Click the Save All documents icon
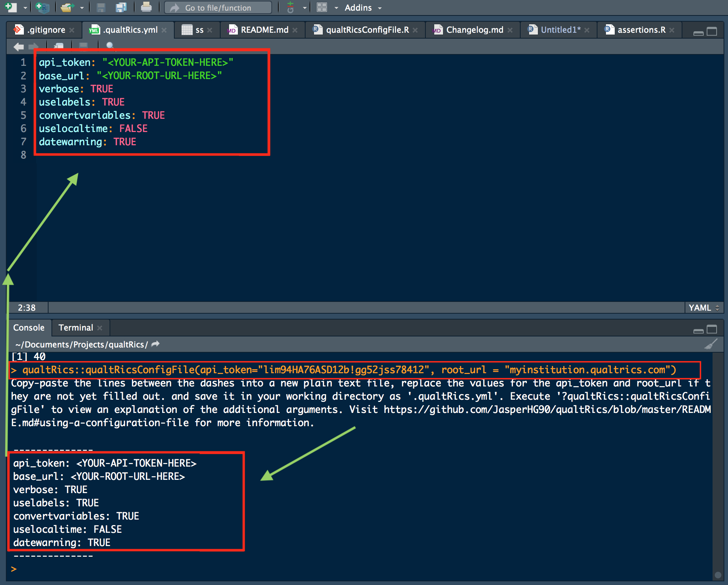This screenshot has width=728, height=585. 121,7
